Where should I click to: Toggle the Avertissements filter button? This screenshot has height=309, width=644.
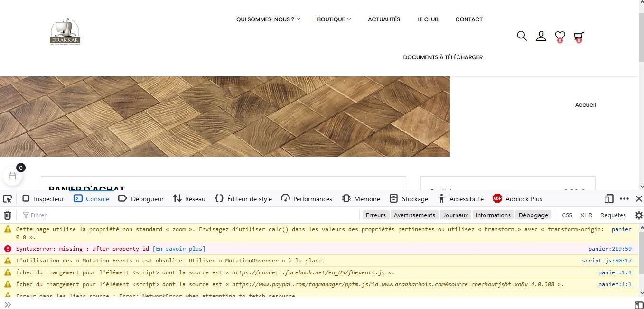(414, 215)
